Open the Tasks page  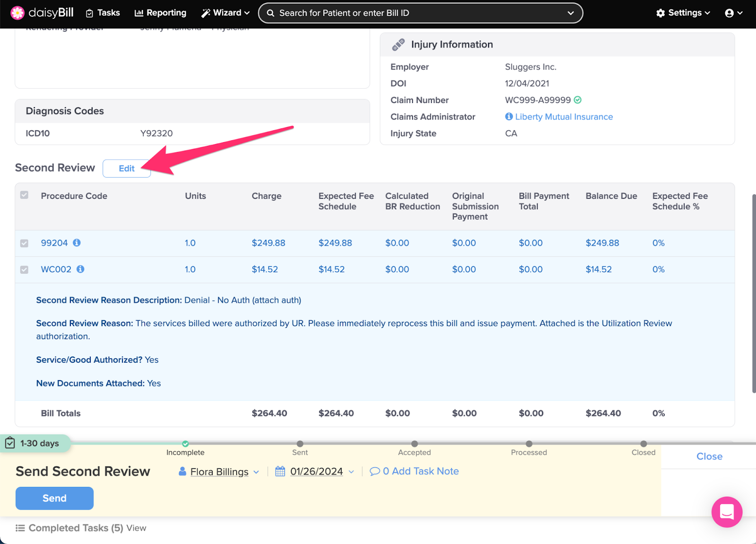coord(103,13)
